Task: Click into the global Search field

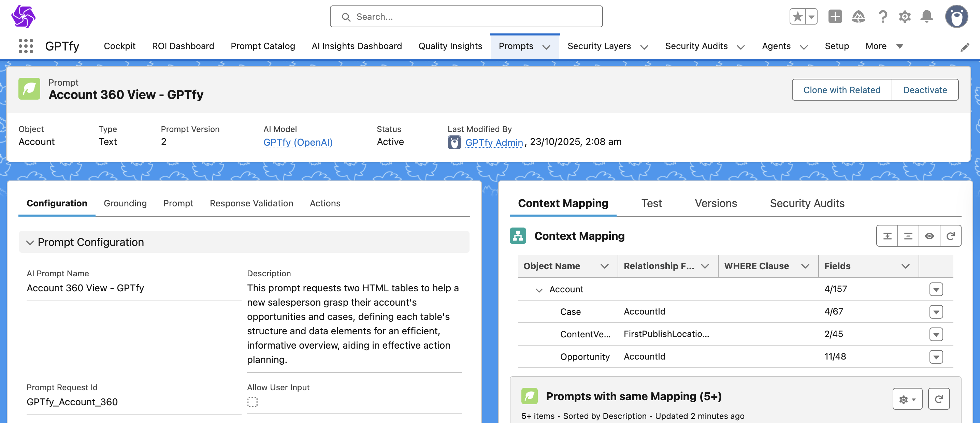Action: tap(466, 17)
